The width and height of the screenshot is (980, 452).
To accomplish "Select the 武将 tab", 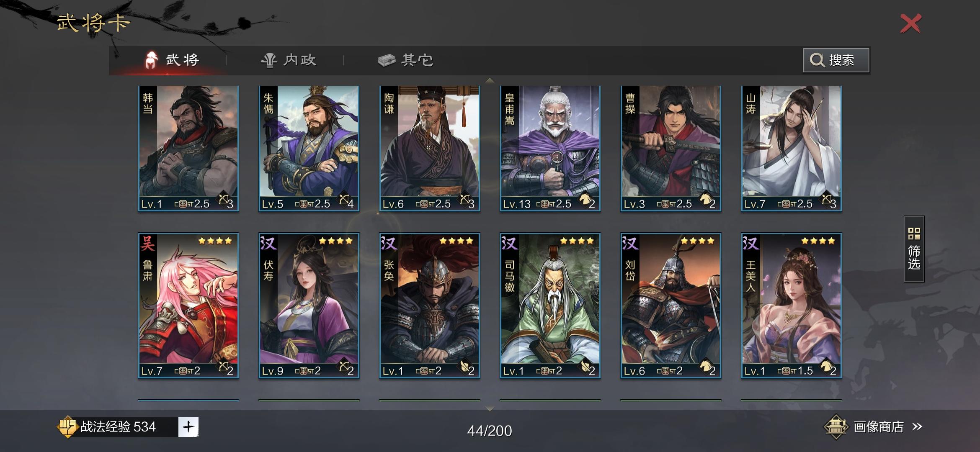I will coord(172,60).
